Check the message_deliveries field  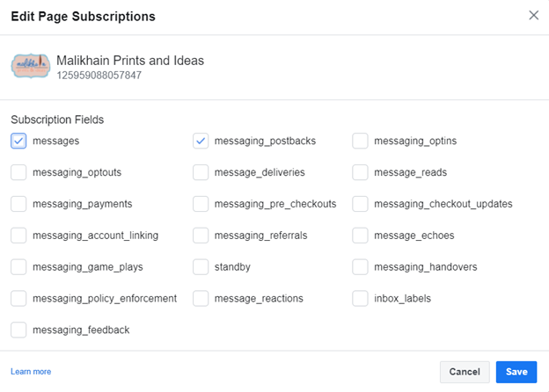click(201, 172)
